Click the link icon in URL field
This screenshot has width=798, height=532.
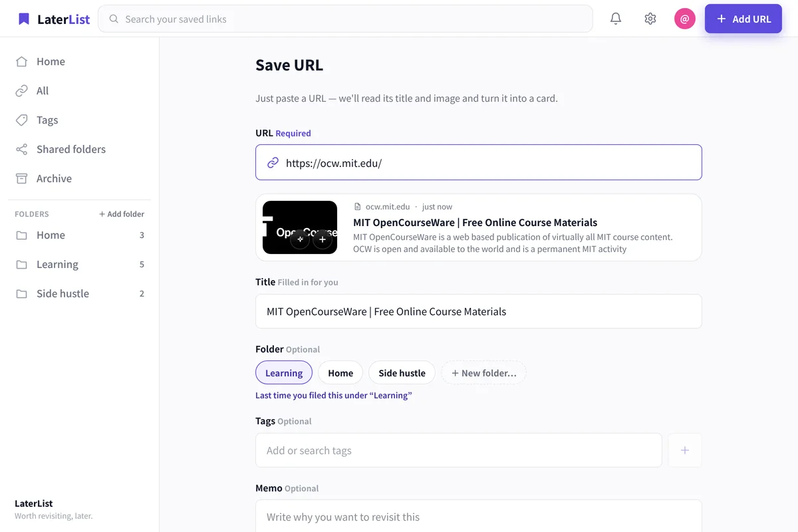click(273, 163)
